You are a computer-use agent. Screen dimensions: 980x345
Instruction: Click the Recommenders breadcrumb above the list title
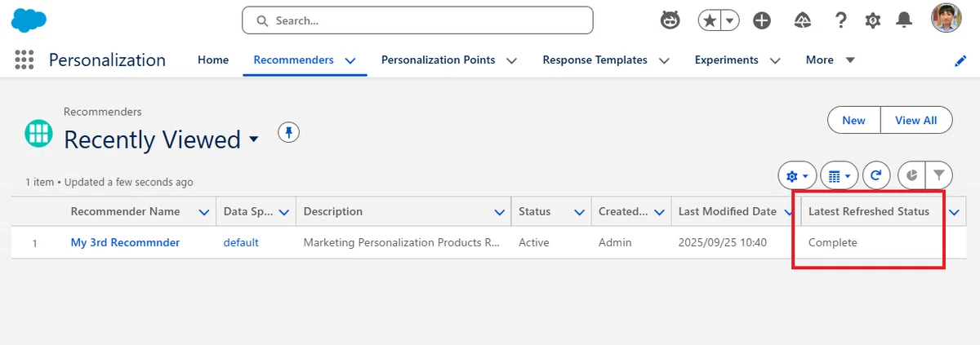pyautogui.click(x=103, y=112)
